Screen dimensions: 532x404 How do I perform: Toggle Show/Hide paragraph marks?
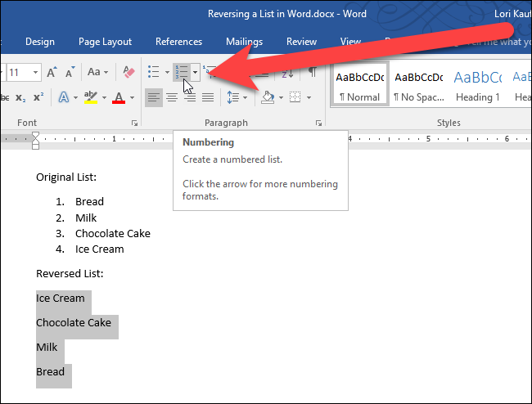coord(312,72)
